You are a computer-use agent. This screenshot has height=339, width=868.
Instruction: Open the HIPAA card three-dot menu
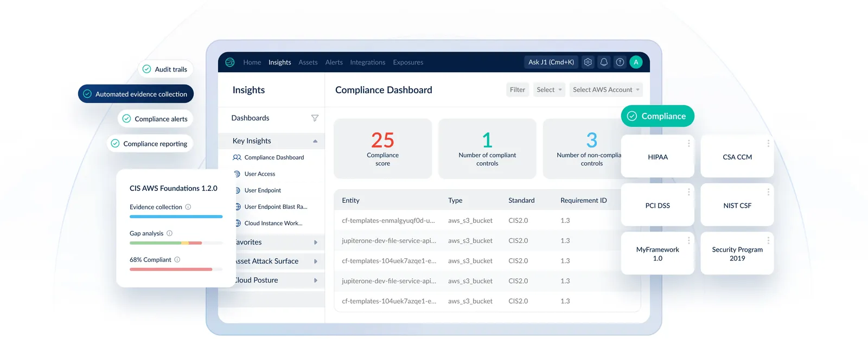[x=689, y=143]
